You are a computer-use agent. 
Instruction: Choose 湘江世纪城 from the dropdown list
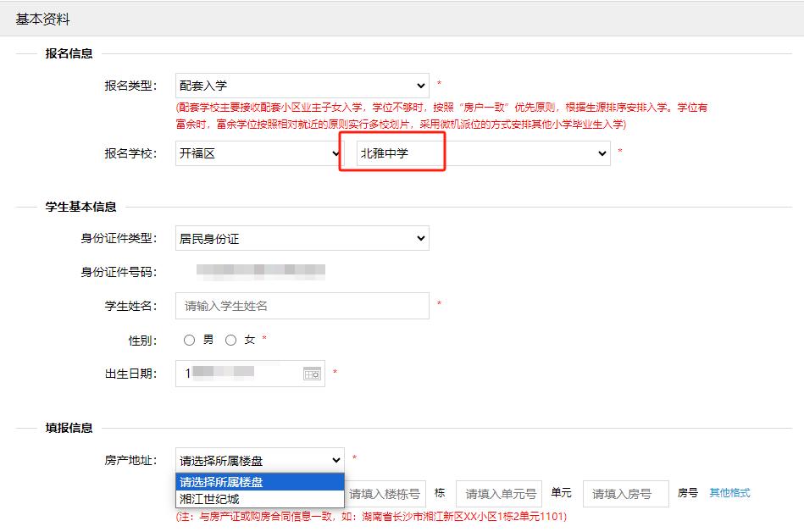(x=259, y=499)
